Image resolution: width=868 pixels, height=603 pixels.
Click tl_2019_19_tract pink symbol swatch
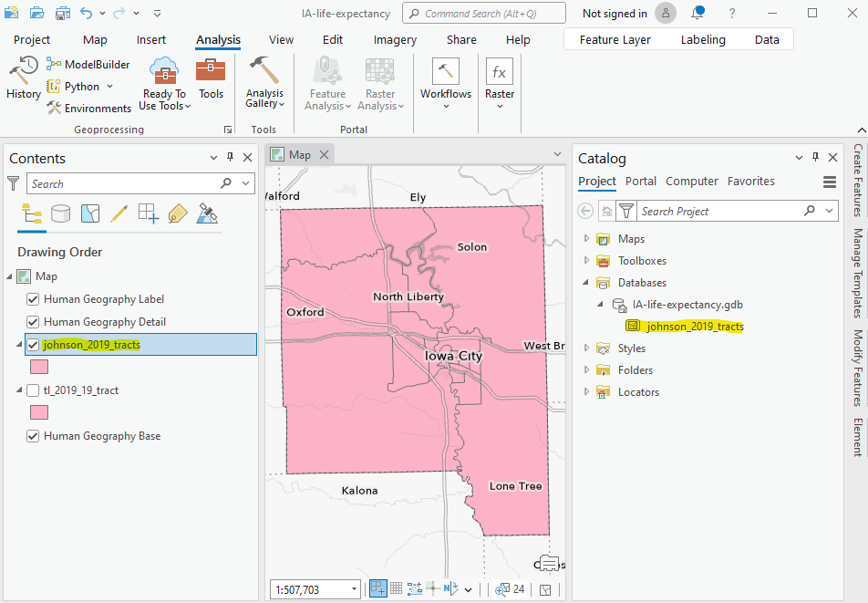coord(38,412)
